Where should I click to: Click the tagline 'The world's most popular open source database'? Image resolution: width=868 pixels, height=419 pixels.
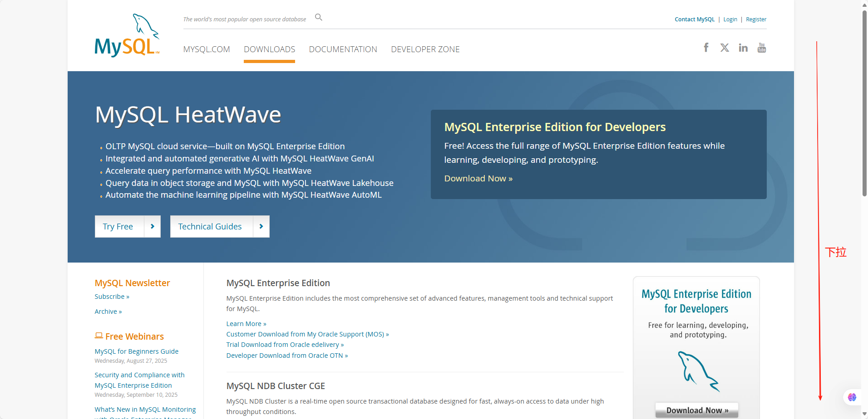click(244, 19)
